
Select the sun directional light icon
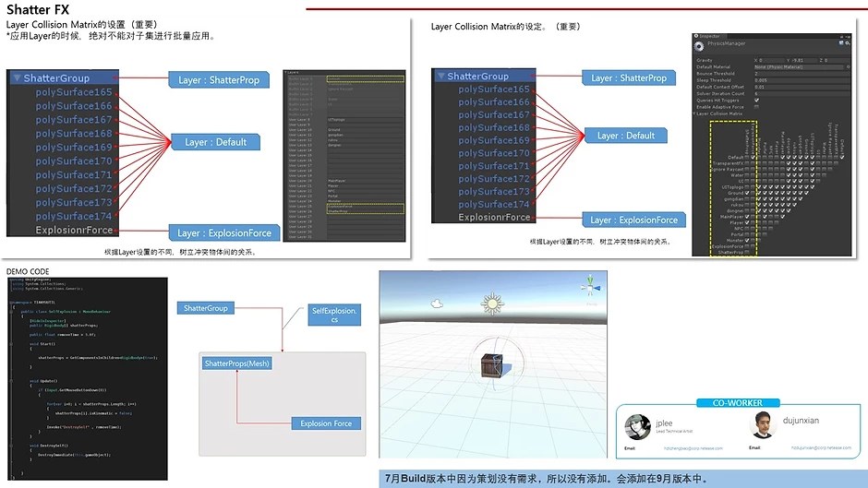pos(493,303)
